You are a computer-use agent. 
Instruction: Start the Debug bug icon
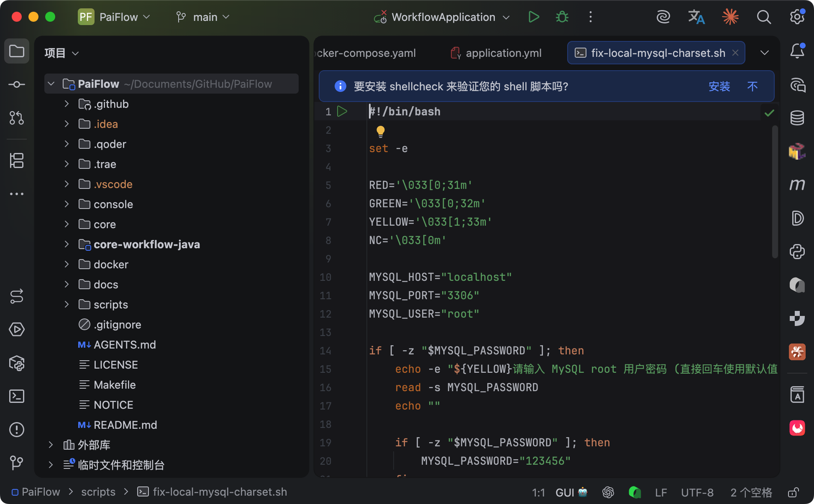tap(562, 17)
